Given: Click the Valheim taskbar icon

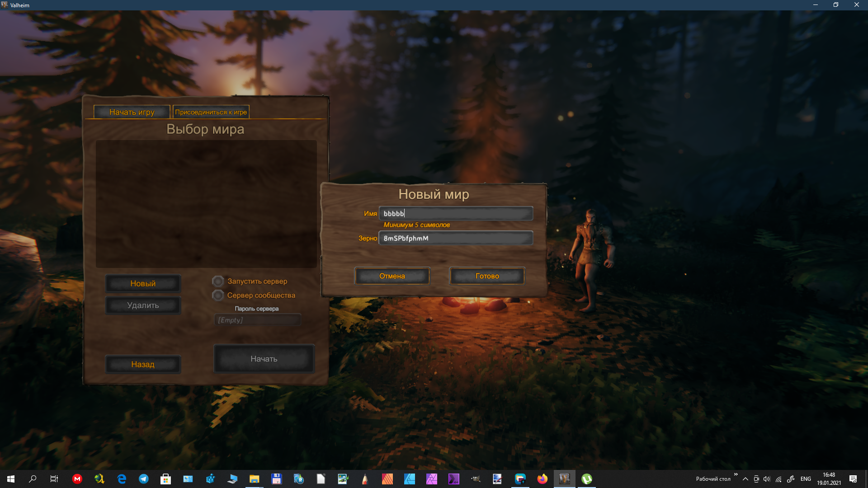Looking at the screenshot, I should [x=564, y=479].
